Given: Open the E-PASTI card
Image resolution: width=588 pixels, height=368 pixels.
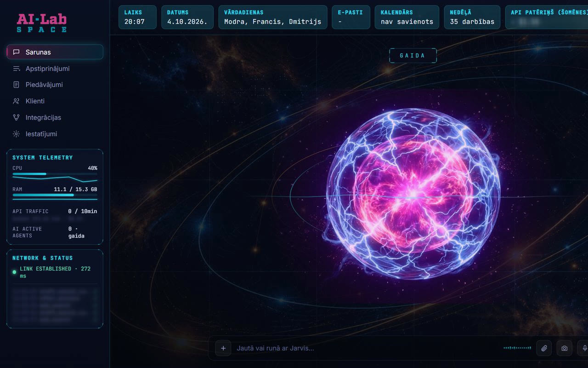Looking at the screenshot, I should click(351, 17).
